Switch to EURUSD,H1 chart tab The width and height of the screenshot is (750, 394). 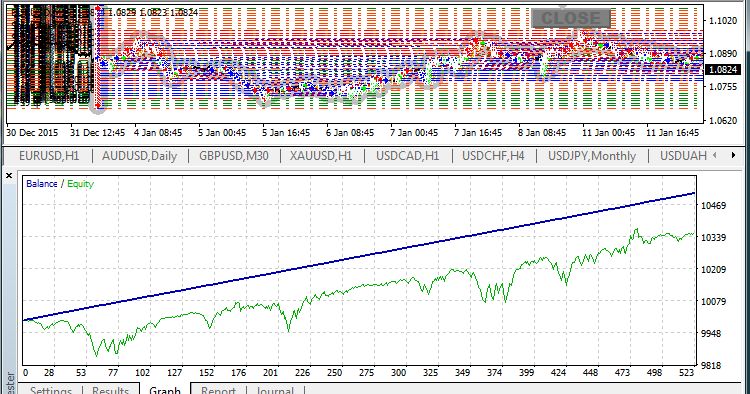point(49,156)
